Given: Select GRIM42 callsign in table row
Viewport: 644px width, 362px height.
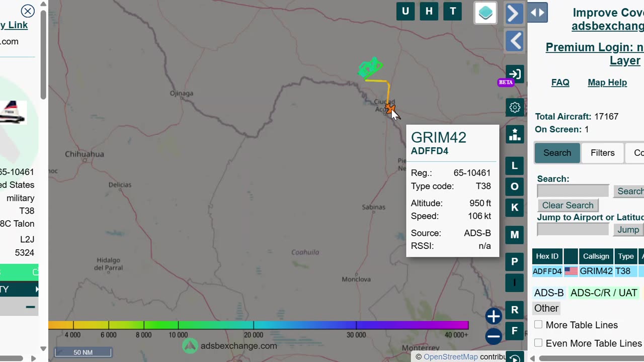Looking at the screenshot, I should point(596,271).
